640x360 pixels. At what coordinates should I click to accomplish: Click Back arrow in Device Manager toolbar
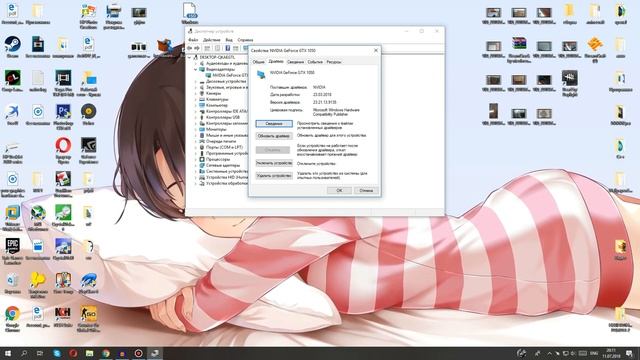tap(190, 48)
